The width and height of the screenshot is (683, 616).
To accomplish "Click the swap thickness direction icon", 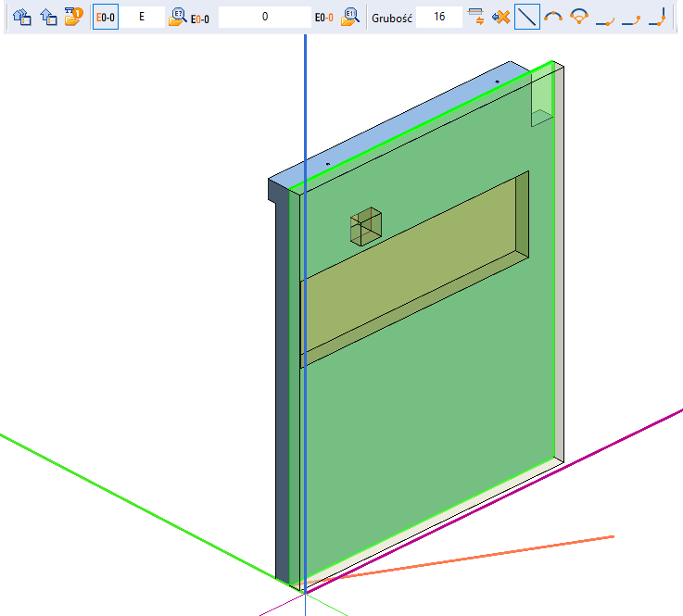I will pos(476,17).
